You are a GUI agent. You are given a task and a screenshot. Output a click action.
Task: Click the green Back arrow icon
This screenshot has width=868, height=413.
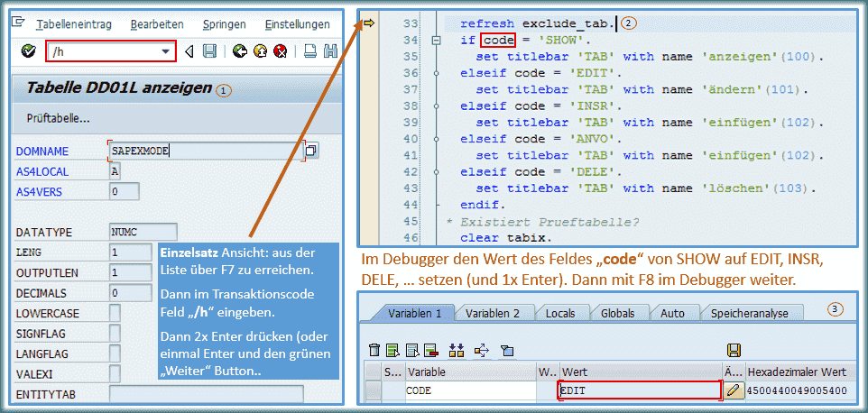click(x=239, y=51)
